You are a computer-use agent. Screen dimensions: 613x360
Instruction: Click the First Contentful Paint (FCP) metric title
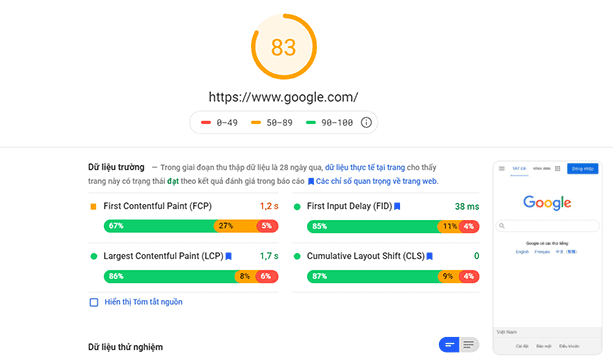(158, 206)
